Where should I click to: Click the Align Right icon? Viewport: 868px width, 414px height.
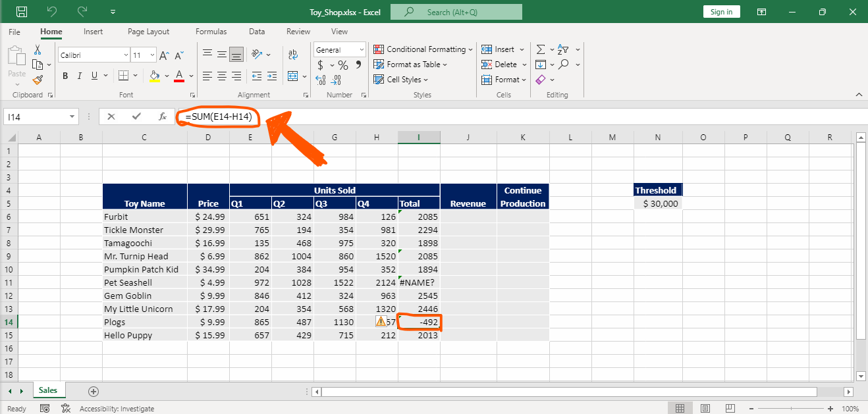coord(236,76)
